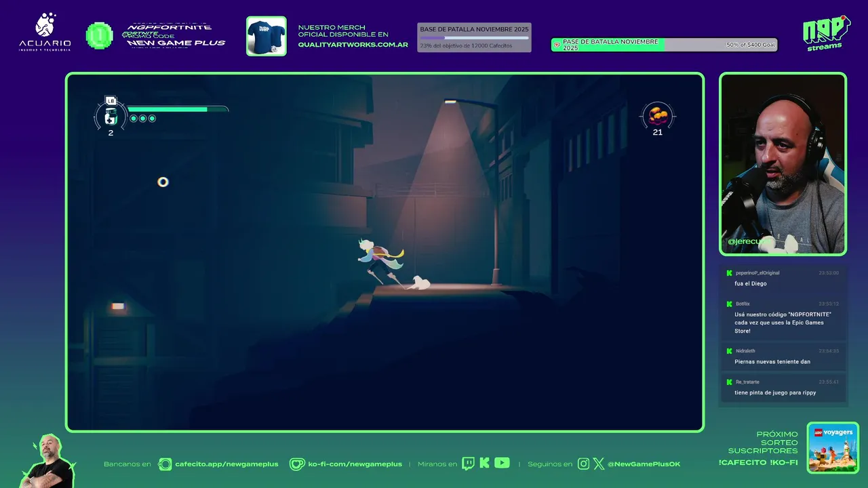
Task: Click the @NewGamePlusOK handle
Action: (x=644, y=464)
